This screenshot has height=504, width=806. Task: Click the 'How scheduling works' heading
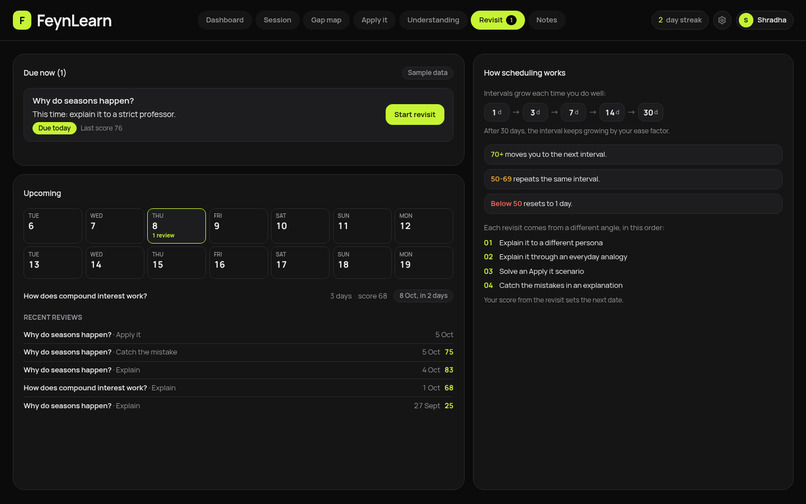[x=524, y=73]
